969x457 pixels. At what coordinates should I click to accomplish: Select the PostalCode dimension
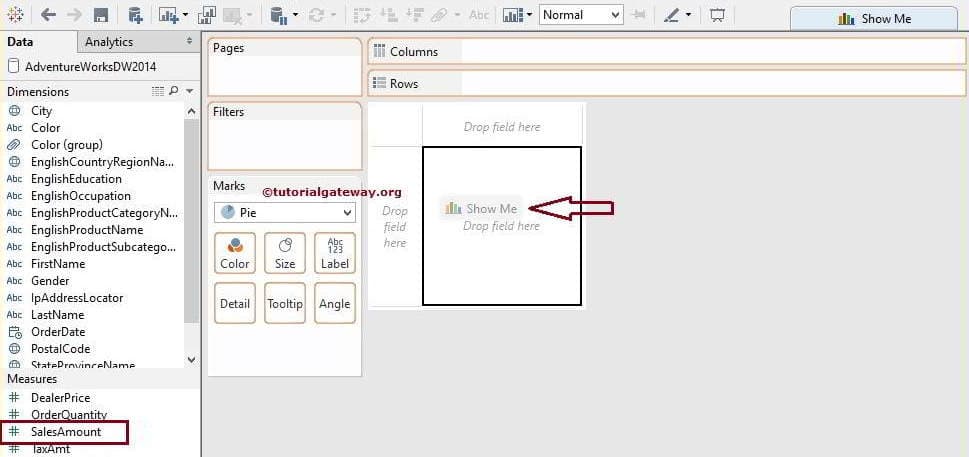(61, 349)
